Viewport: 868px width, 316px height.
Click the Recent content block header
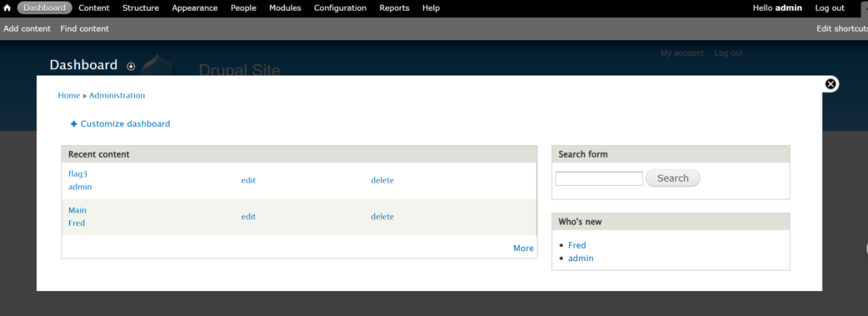[299, 154]
